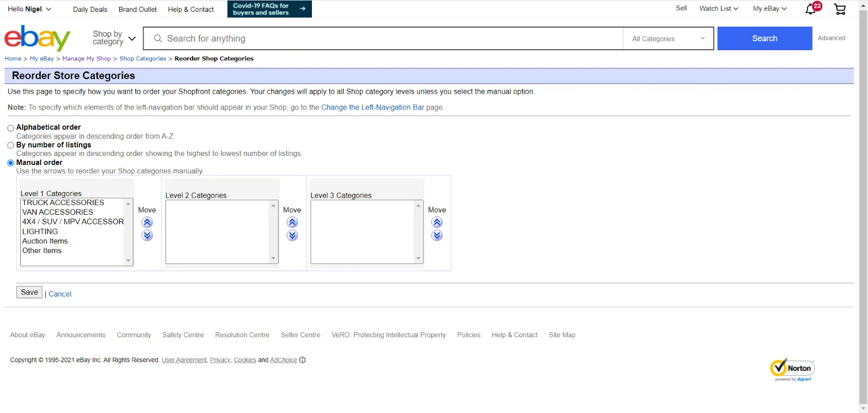Open the Covid-19 FAQs banner
The image size is (868, 413).
tap(270, 9)
